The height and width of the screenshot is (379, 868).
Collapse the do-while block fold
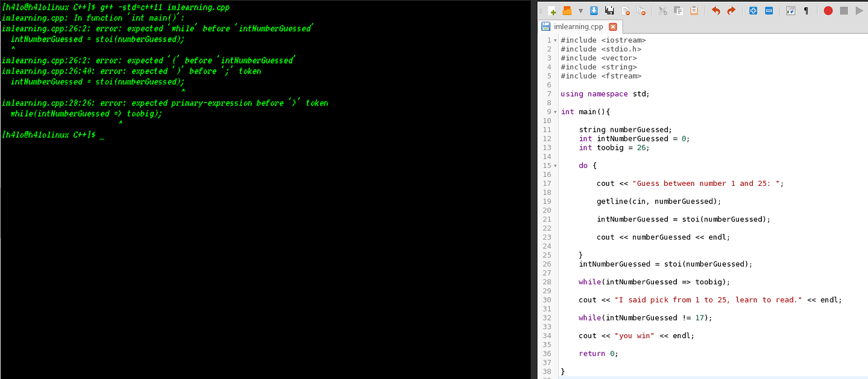coord(555,165)
